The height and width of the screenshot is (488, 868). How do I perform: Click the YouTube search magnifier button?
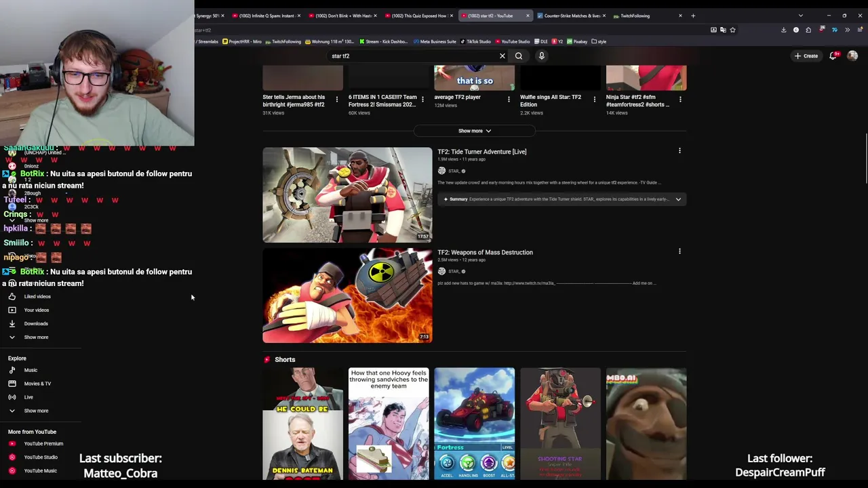coord(519,56)
